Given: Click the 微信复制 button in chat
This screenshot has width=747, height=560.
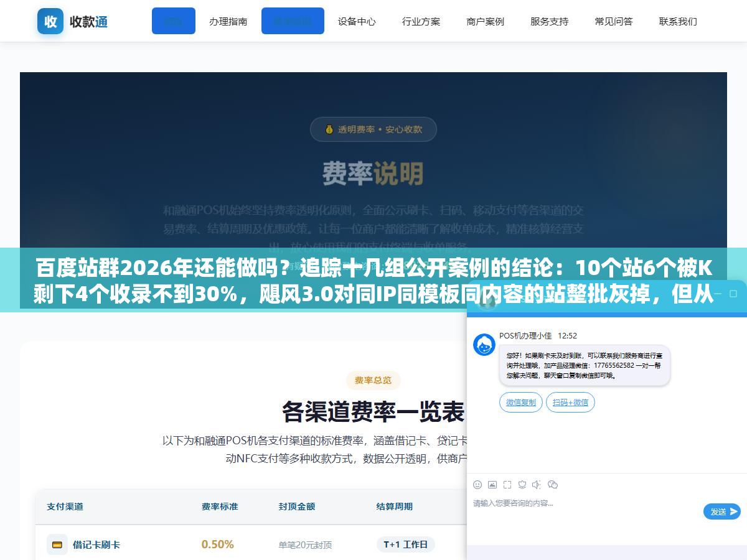Looking at the screenshot, I should (521, 402).
